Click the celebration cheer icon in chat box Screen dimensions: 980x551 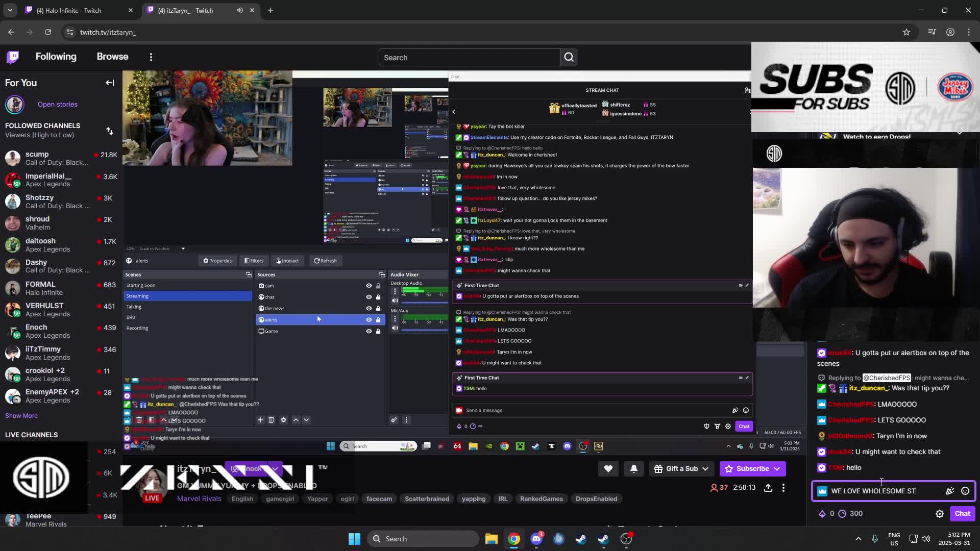click(950, 491)
